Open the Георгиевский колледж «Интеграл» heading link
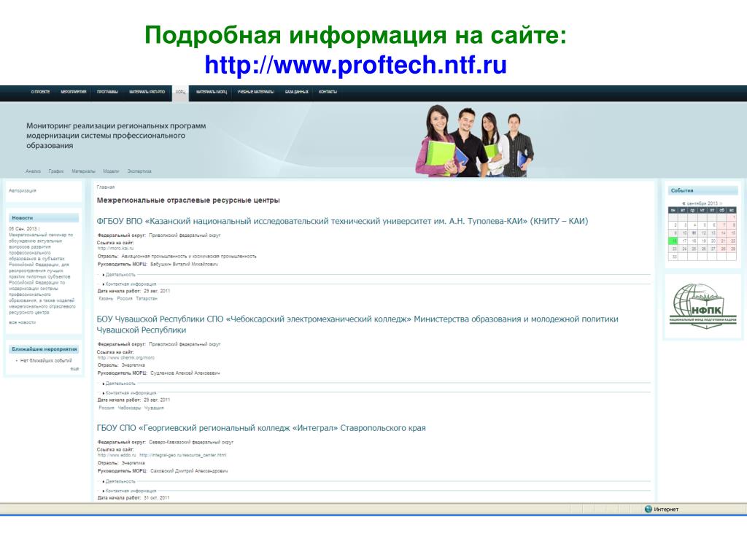 pyautogui.click(x=261, y=428)
